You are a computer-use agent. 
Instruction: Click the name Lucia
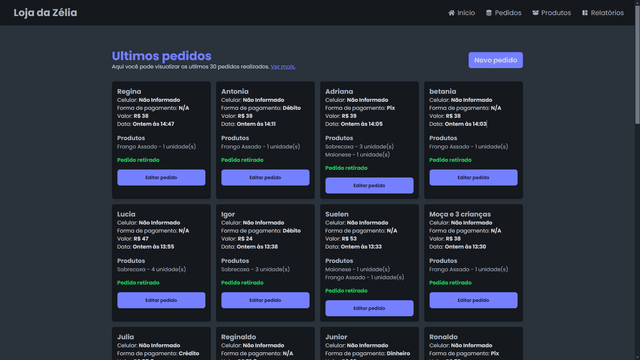[x=126, y=214]
